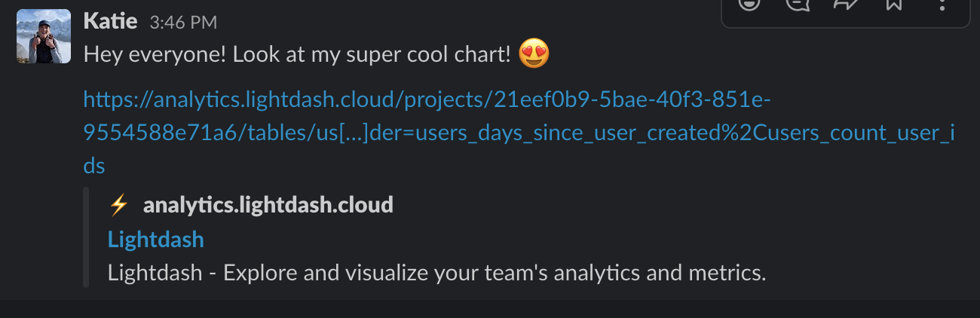The height and width of the screenshot is (318, 980).
Task: Click the sender name Katie
Action: click(110, 21)
